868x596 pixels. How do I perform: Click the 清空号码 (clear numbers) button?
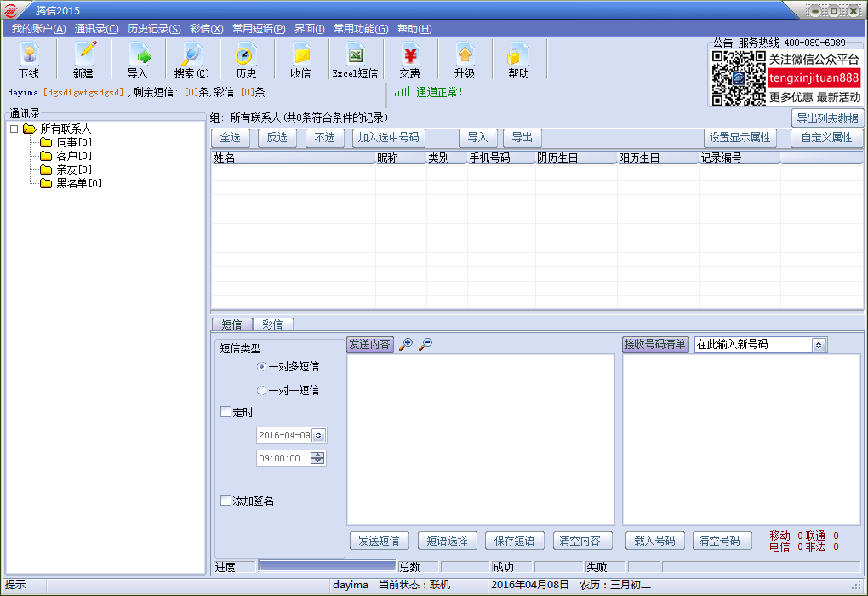[722, 541]
